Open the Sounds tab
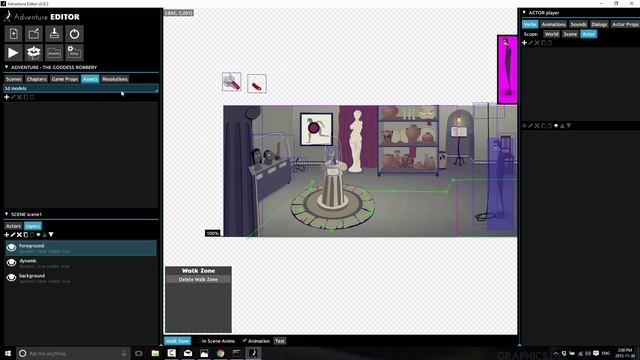 [x=578, y=24]
